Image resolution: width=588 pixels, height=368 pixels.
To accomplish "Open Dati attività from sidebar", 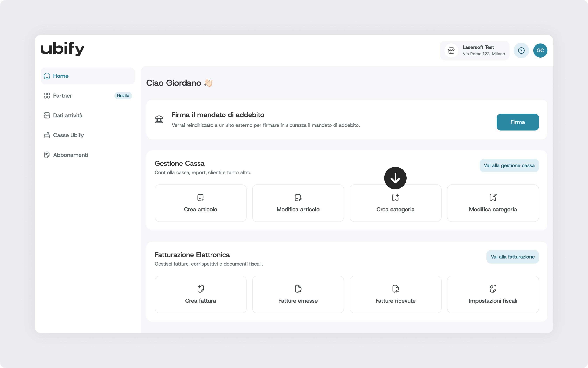I will click(x=68, y=115).
